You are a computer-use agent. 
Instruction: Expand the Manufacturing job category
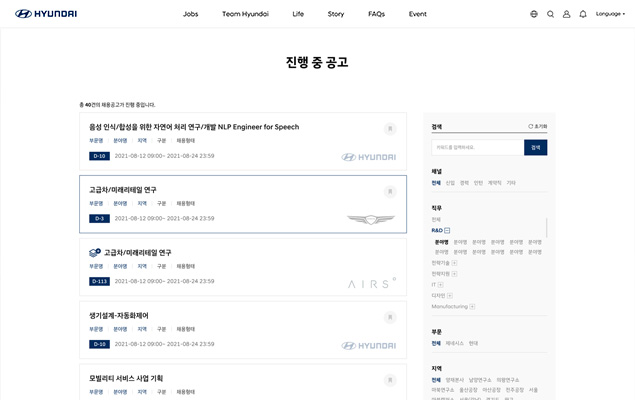pos(472,307)
